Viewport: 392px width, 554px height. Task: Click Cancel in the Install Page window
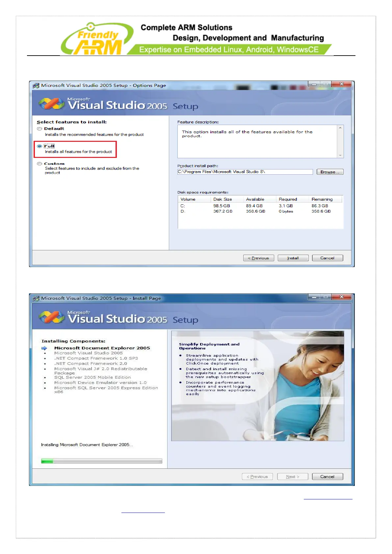click(x=327, y=476)
